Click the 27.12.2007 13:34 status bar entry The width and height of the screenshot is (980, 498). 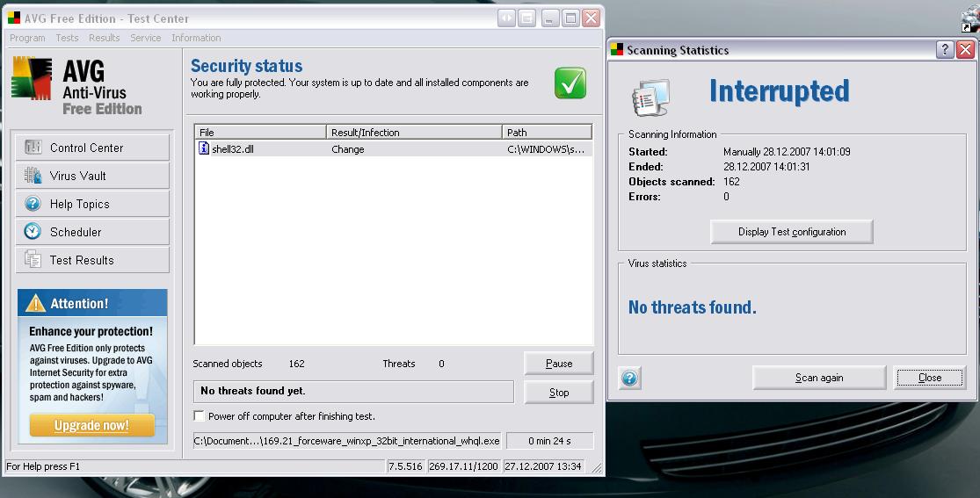pyautogui.click(x=543, y=466)
